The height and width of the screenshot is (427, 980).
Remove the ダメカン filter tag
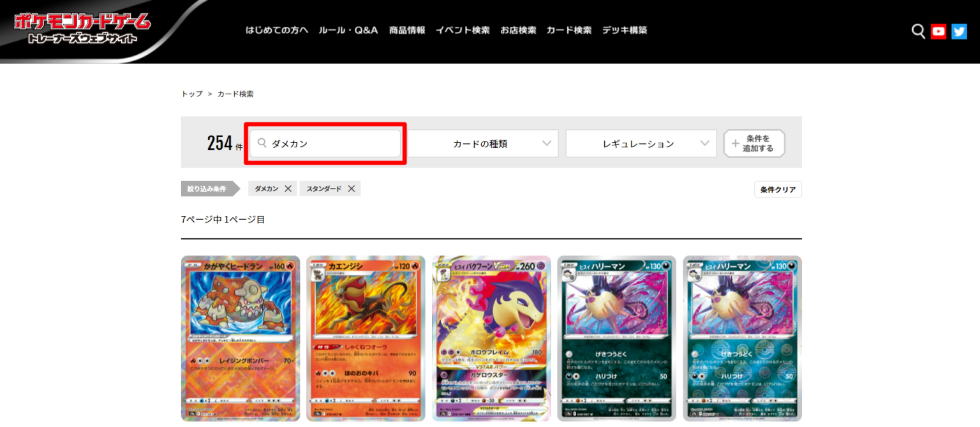tap(288, 189)
